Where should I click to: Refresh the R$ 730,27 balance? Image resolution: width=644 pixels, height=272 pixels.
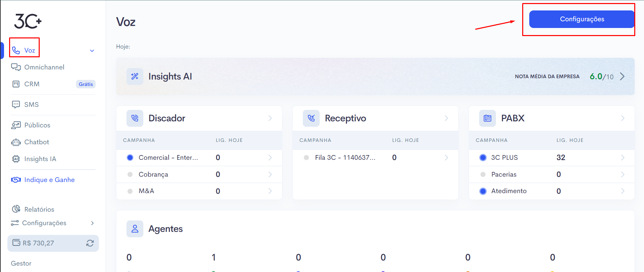coord(90,243)
